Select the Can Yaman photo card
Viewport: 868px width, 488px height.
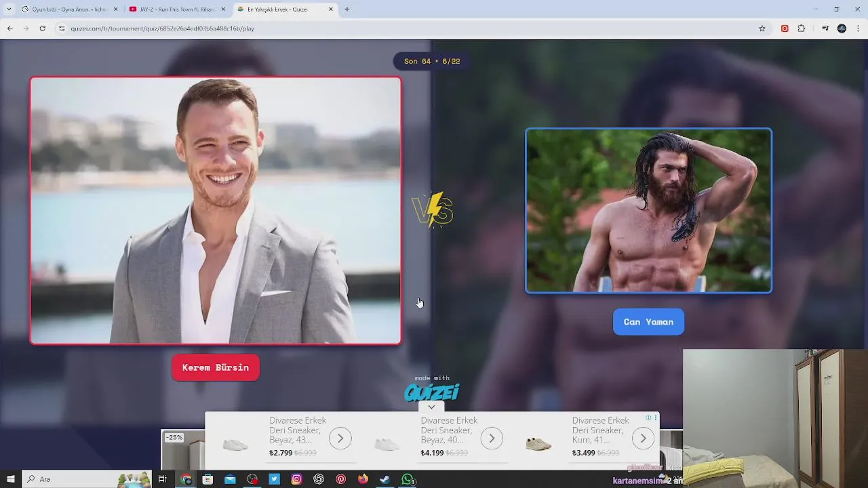pos(648,210)
